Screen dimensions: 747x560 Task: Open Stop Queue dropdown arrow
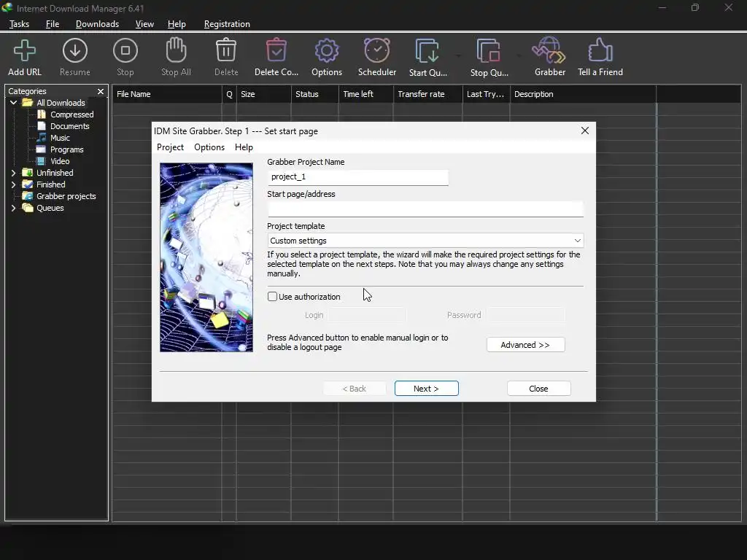click(519, 56)
